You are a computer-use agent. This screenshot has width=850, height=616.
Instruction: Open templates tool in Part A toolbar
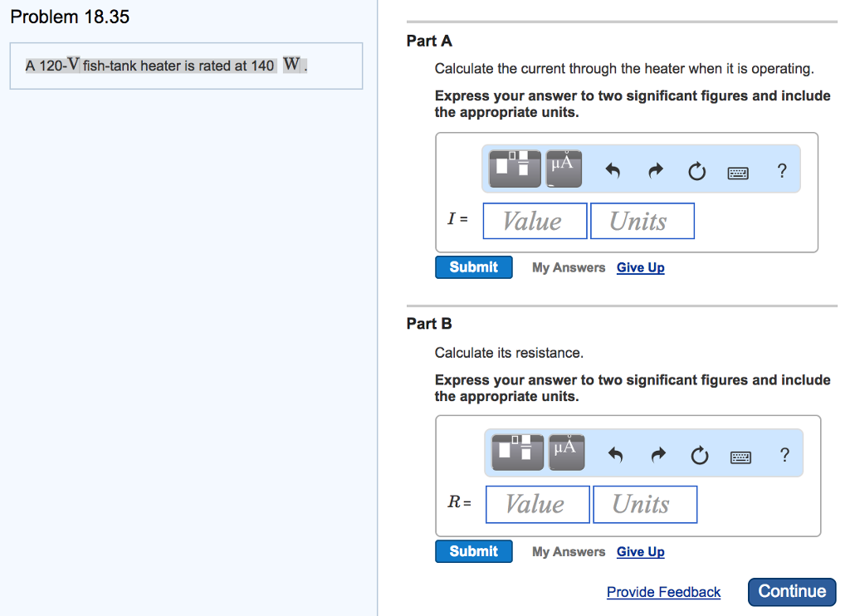515,169
